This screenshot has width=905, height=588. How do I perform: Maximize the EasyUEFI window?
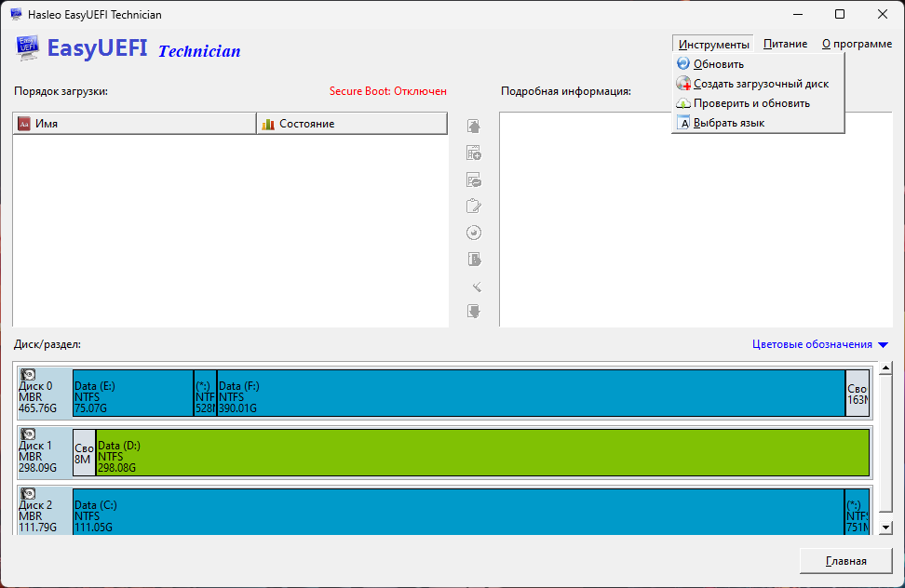(840, 14)
